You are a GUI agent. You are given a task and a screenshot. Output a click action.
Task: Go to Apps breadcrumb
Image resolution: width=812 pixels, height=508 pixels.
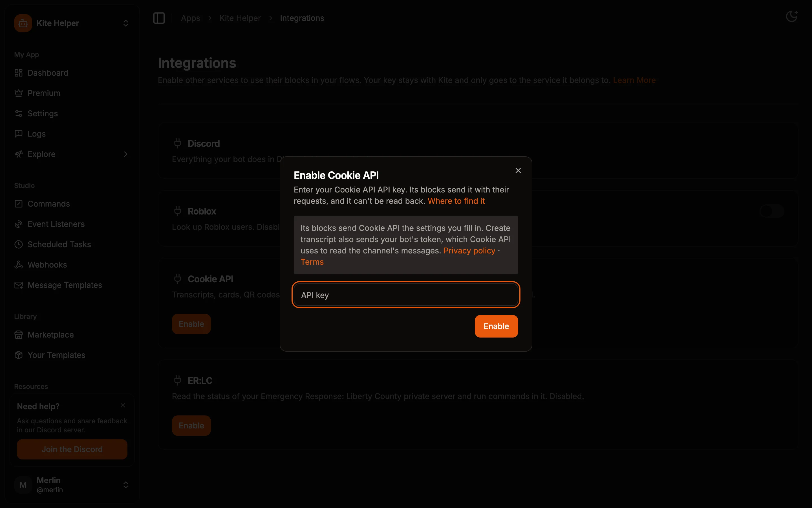click(190, 18)
